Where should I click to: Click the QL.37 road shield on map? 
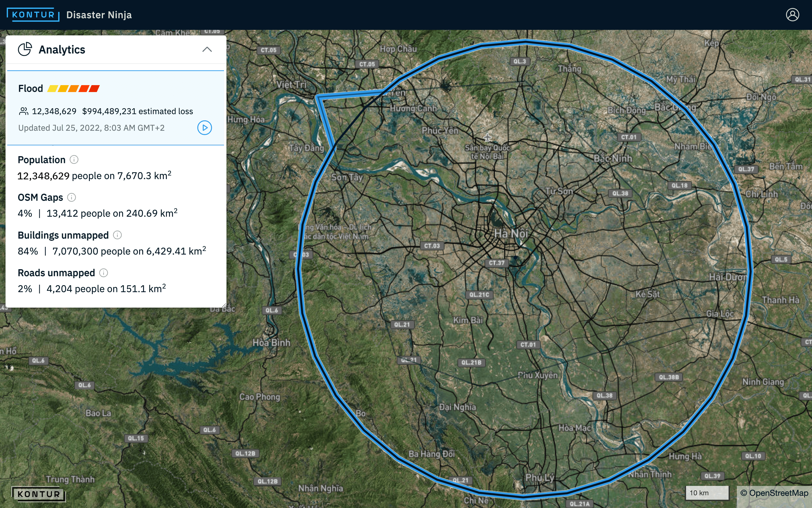point(746,169)
